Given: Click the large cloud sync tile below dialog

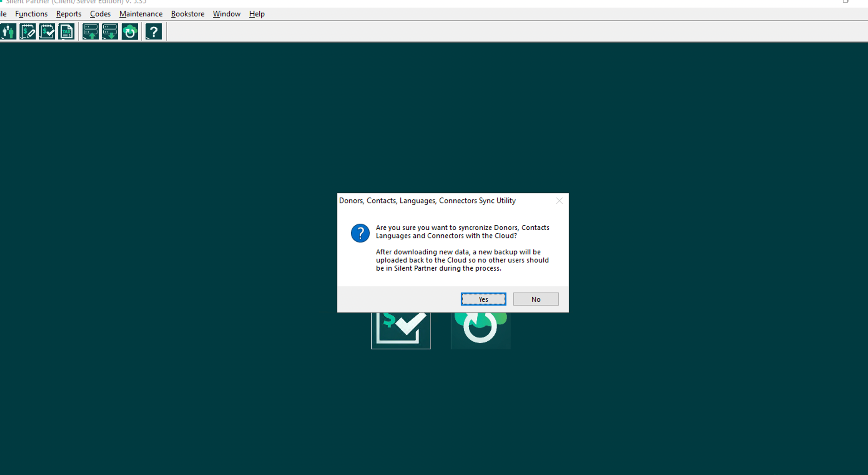Looking at the screenshot, I should (481, 331).
